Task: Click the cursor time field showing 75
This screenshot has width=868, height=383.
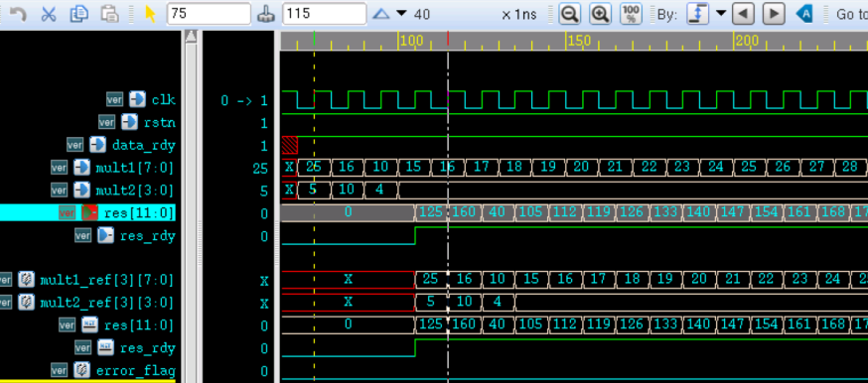Action: pos(209,14)
